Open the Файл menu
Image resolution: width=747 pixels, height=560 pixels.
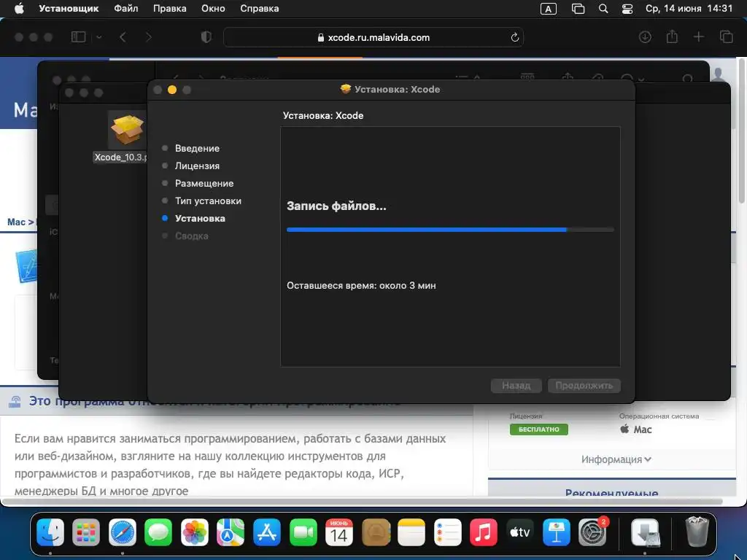click(x=125, y=9)
